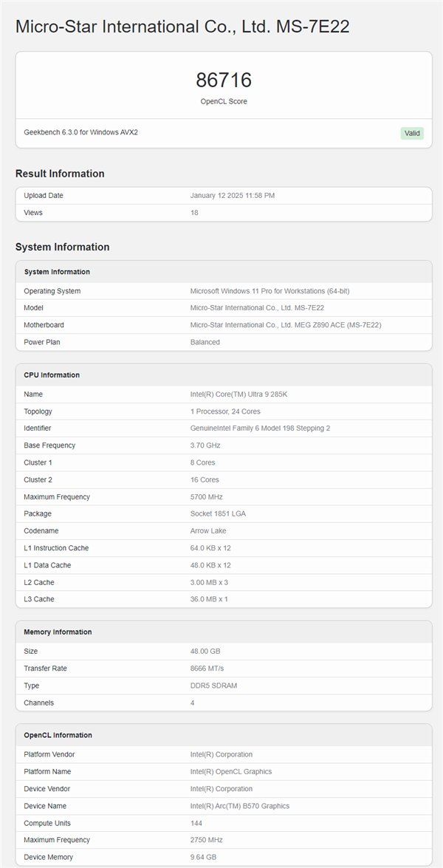Select the Upload Date value January 12 2025
The width and height of the screenshot is (443, 868).
pos(233,196)
